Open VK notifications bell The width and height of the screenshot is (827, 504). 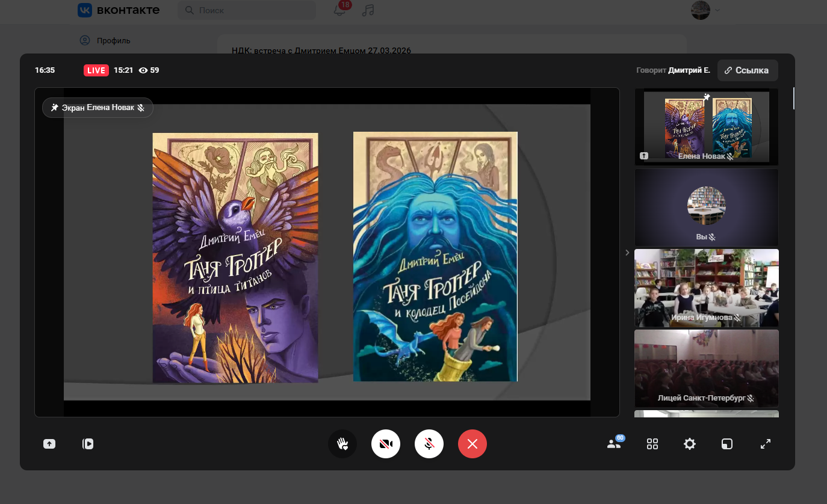coord(340,10)
